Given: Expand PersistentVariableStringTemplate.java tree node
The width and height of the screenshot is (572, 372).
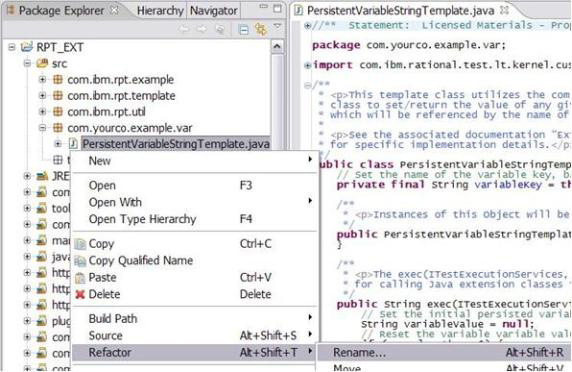Looking at the screenshot, I should point(58,144).
